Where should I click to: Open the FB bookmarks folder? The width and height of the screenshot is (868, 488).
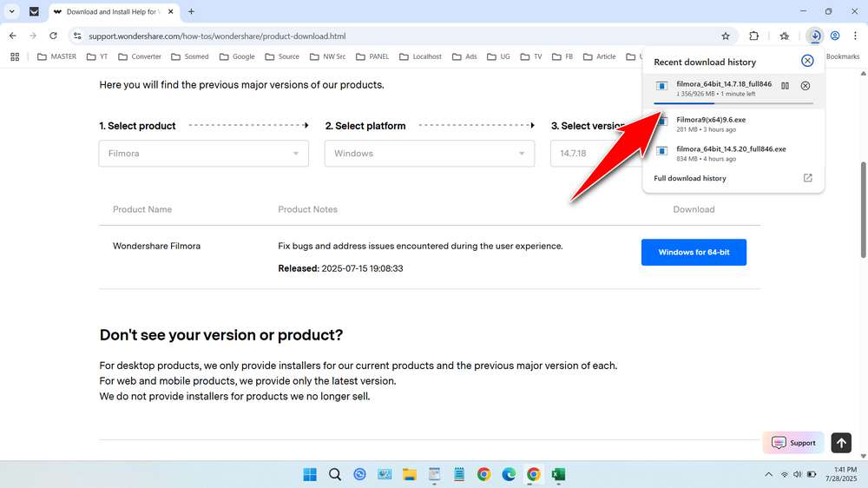click(562, 56)
